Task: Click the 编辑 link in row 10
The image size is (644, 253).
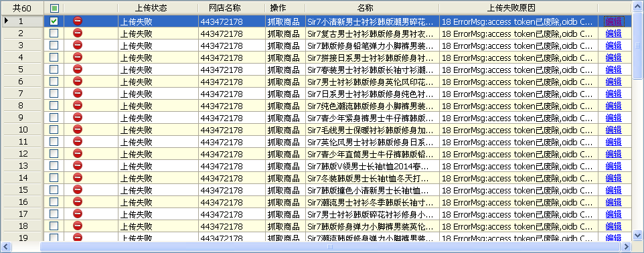Action: 614,130
